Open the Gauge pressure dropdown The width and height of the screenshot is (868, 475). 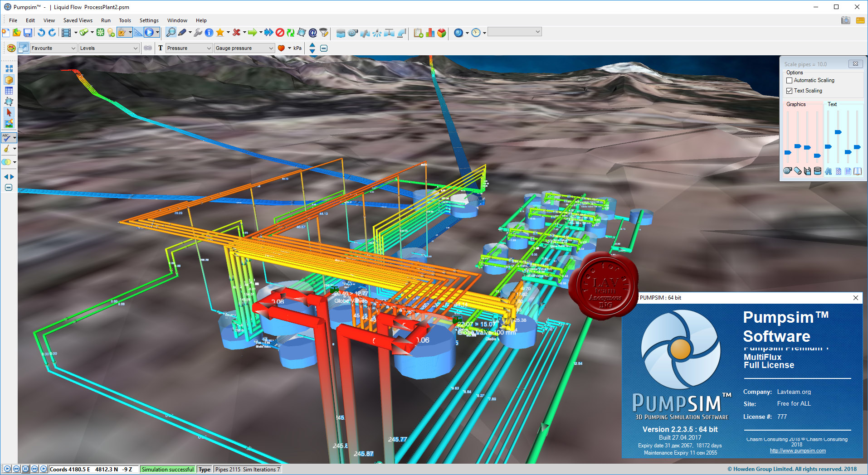click(244, 48)
